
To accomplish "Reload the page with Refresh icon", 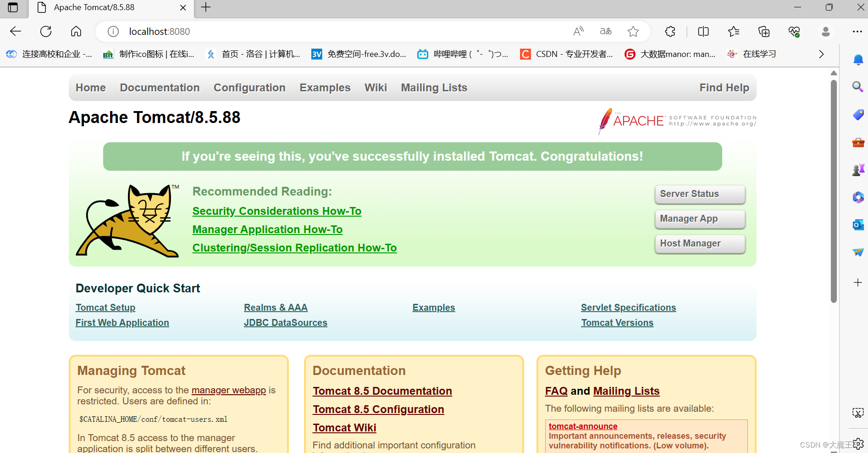I will (x=46, y=31).
